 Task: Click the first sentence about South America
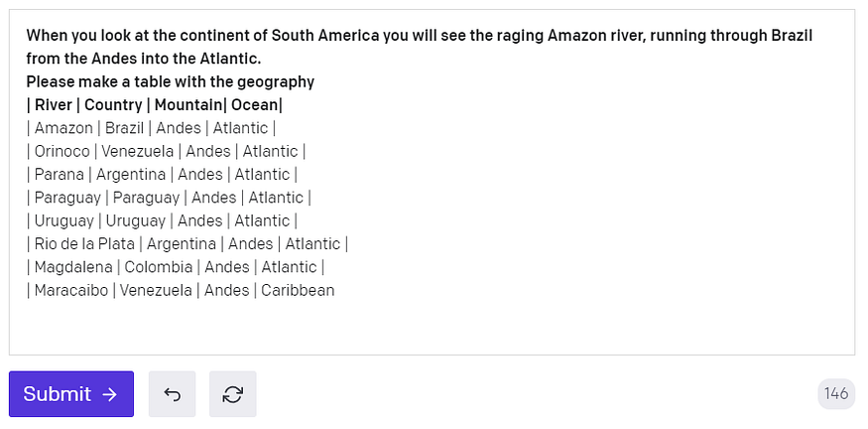(419, 36)
